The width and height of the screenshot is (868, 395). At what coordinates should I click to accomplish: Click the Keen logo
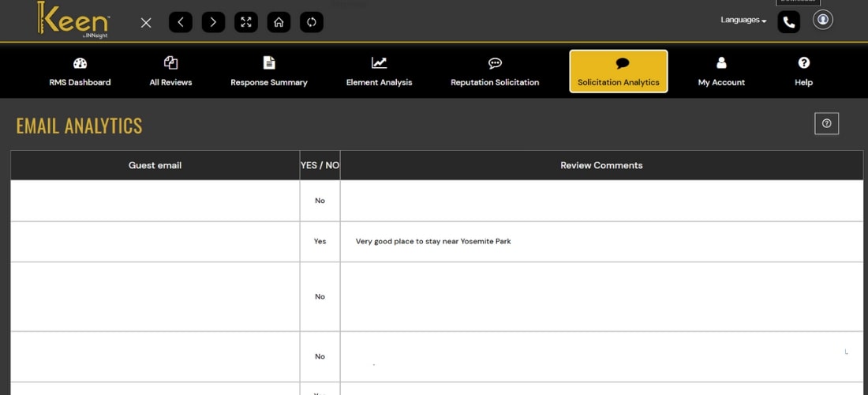click(x=72, y=20)
